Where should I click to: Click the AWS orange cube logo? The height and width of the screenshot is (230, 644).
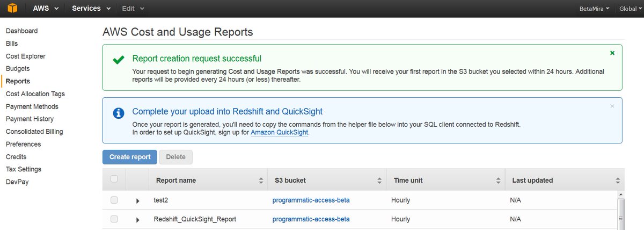tap(12, 8)
